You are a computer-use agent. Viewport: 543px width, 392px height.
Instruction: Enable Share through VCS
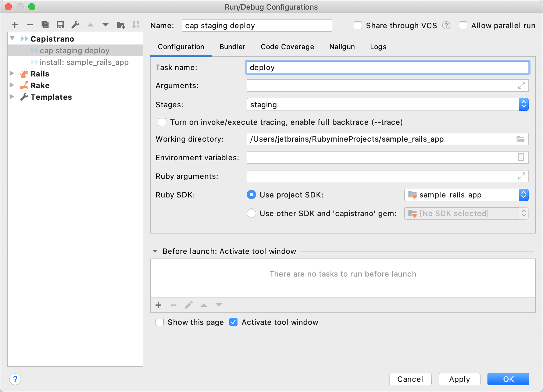click(x=358, y=25)
